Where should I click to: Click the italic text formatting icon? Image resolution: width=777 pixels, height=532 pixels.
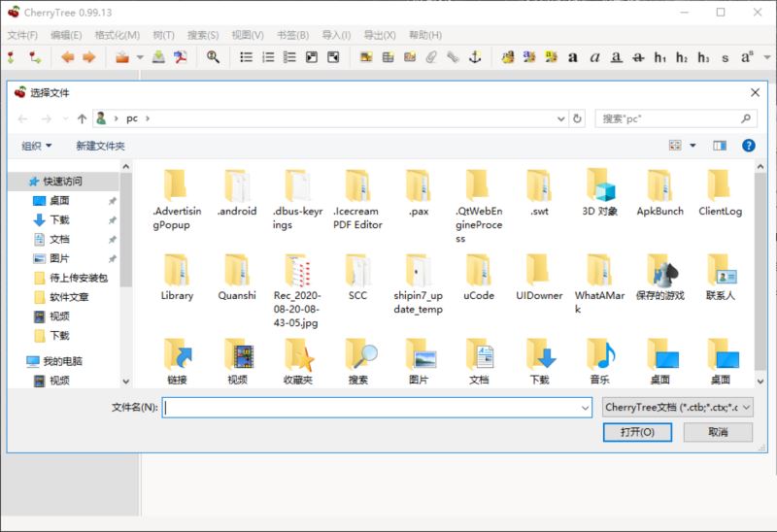click(593, 57)
